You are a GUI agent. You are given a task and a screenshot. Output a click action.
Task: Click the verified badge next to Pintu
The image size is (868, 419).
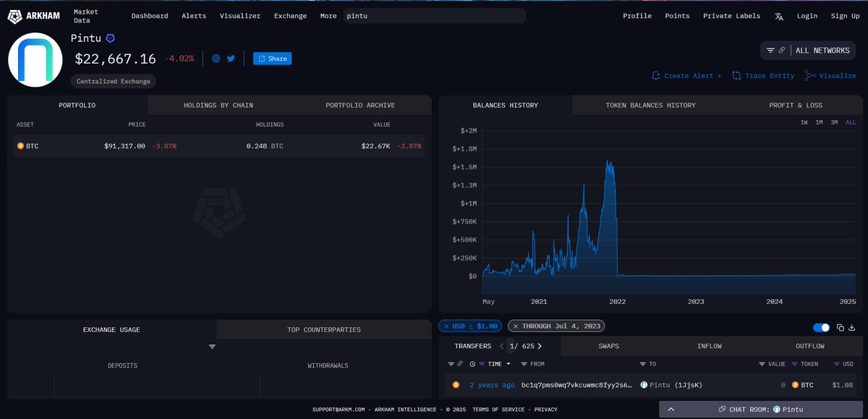coord(110,38)
